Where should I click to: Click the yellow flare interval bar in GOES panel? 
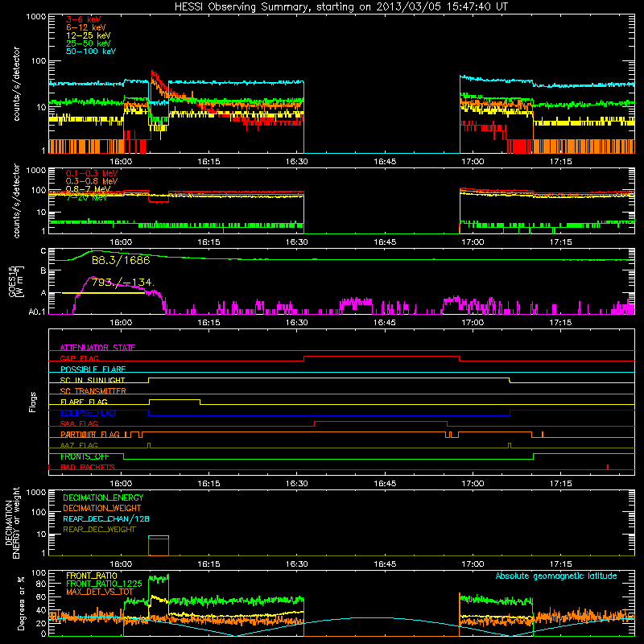pyautogui.click(x=103, y=293)
